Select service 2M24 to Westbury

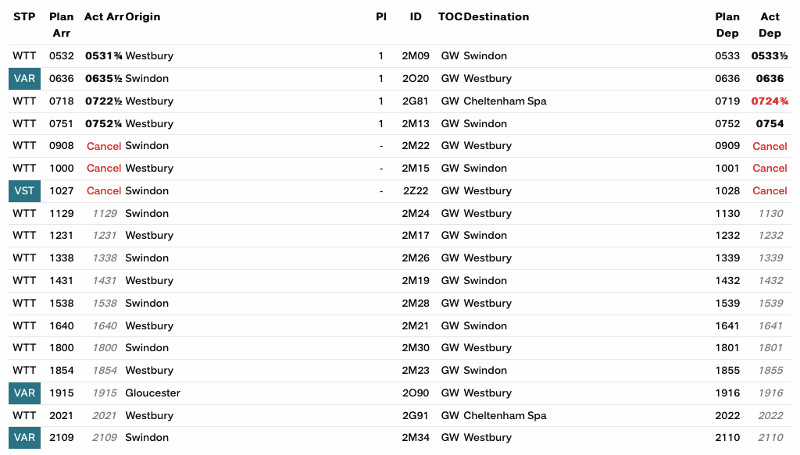click(415, 213)
